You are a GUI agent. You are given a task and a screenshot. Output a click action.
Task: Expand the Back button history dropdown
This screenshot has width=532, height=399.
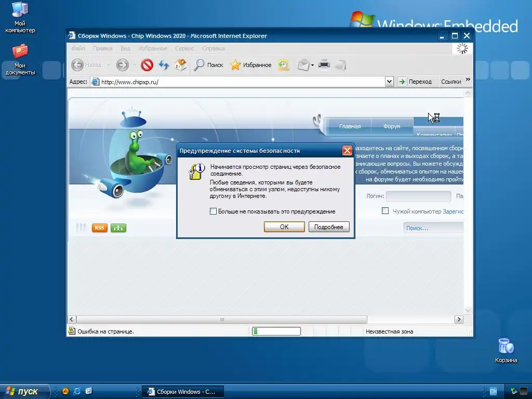[108, 65]
